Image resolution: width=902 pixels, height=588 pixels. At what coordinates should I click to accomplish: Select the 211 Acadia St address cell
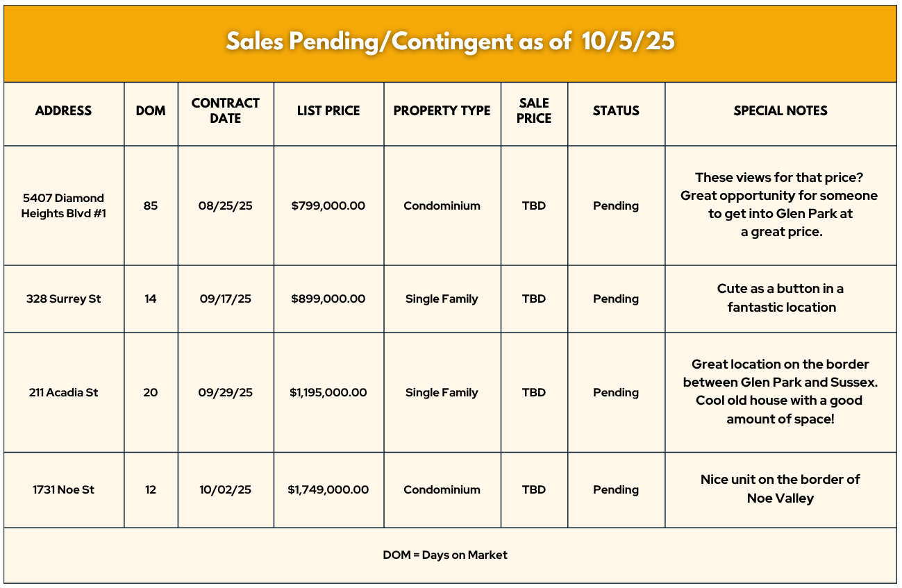pos(63,392)
